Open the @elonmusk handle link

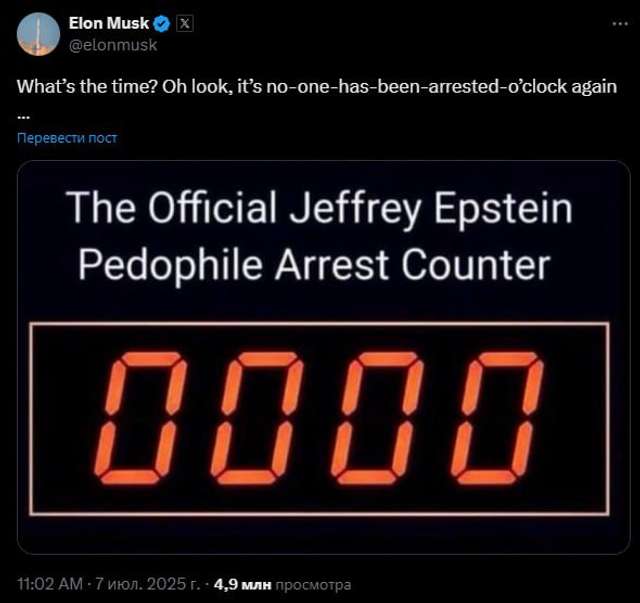111,44
